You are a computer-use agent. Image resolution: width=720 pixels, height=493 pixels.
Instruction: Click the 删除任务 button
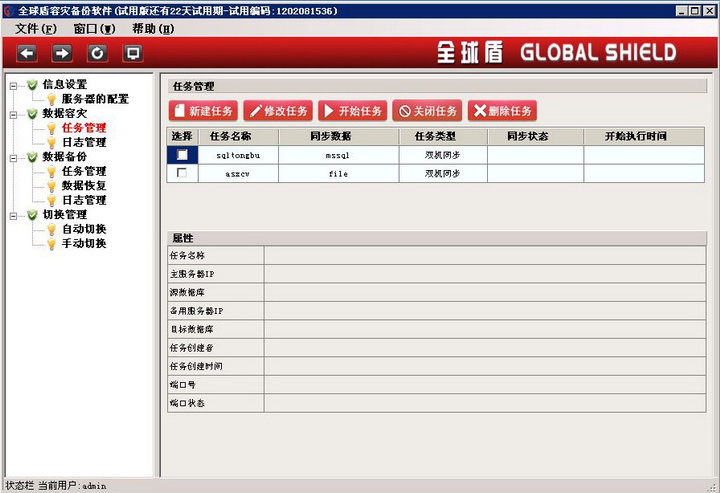click(502, 111)
